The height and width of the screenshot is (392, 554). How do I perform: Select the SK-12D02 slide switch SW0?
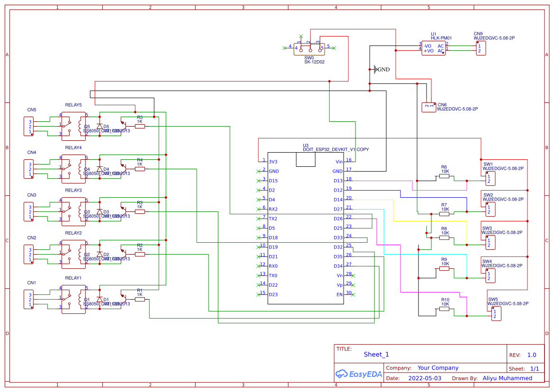tap(310, 48)
